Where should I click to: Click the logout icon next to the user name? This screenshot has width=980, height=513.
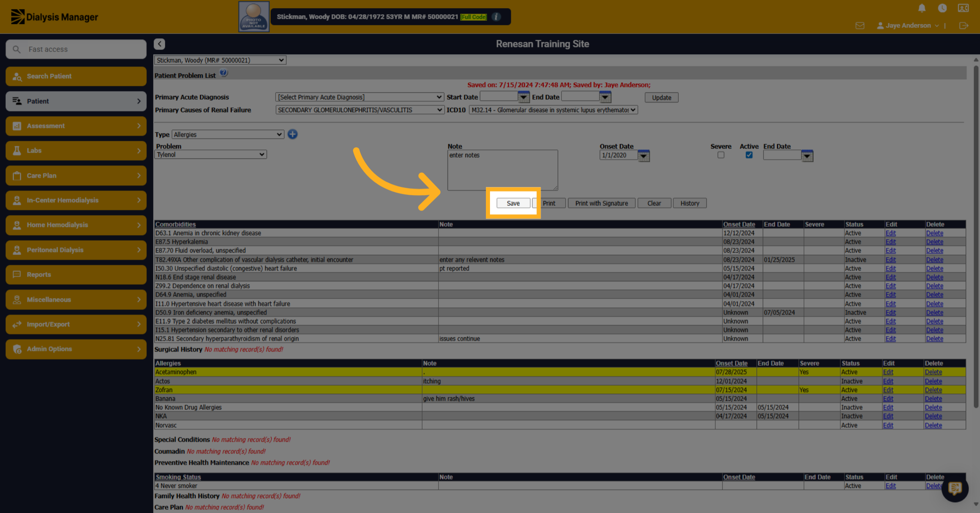coord(964,26)
